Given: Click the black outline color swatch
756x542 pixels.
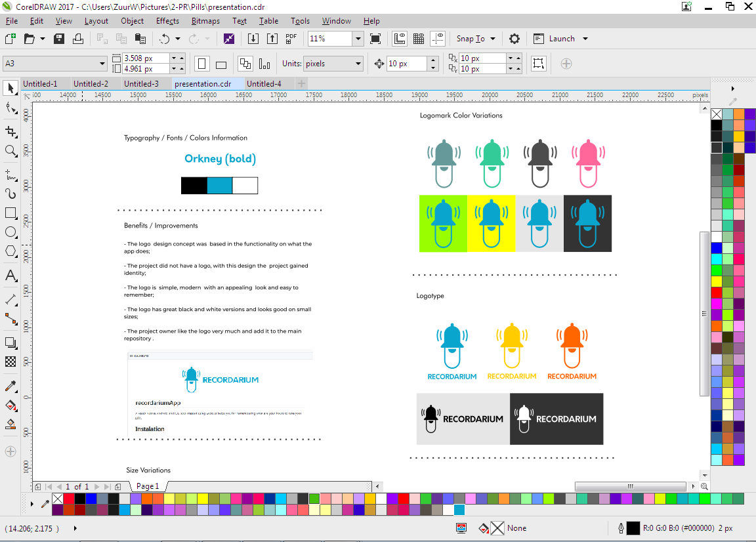Looking at the screenshot, I should tap(633, 528).
